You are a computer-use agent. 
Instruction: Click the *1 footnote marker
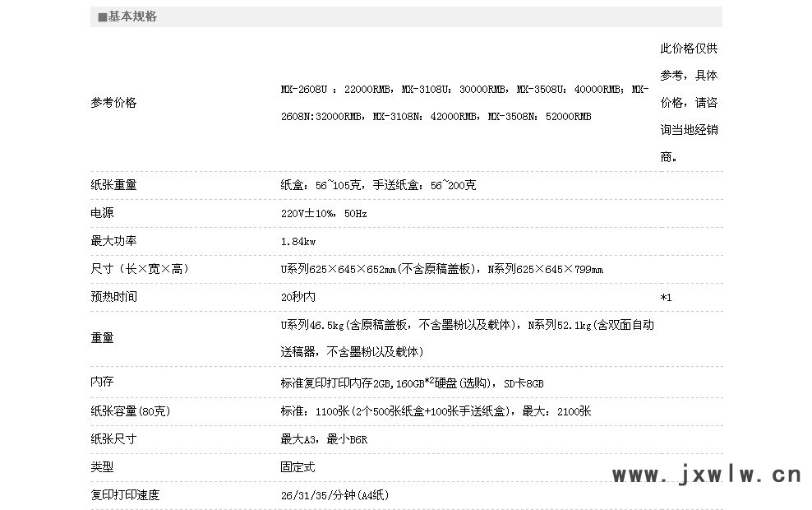click(x=666, y=298)
